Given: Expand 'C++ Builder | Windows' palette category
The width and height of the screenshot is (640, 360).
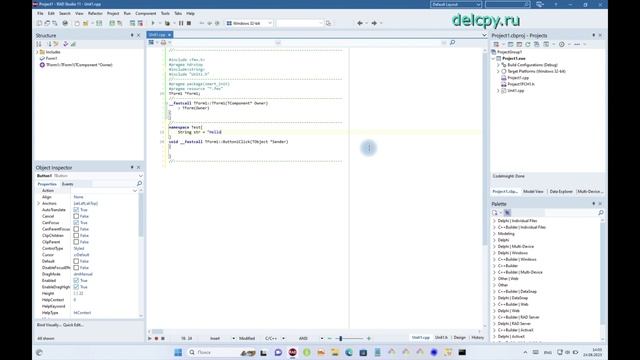Looking at the screenshot, I should coord(494,259).
